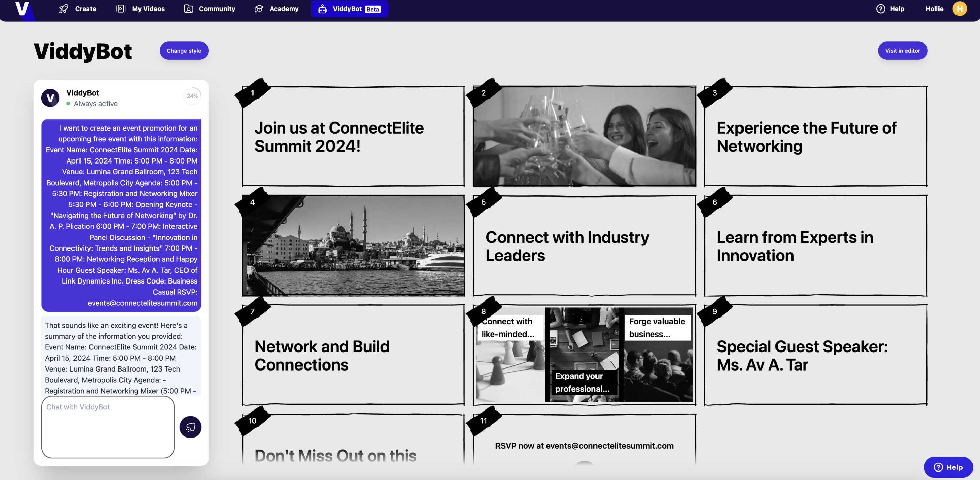Screen dimensions: 980x480
Task: Select the ViddyBot Beta tab
Action: [349, 9]
